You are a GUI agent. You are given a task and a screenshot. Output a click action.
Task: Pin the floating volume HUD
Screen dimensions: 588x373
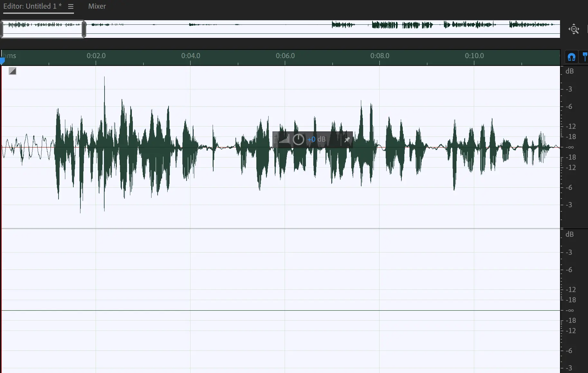[x=347, y=140]
